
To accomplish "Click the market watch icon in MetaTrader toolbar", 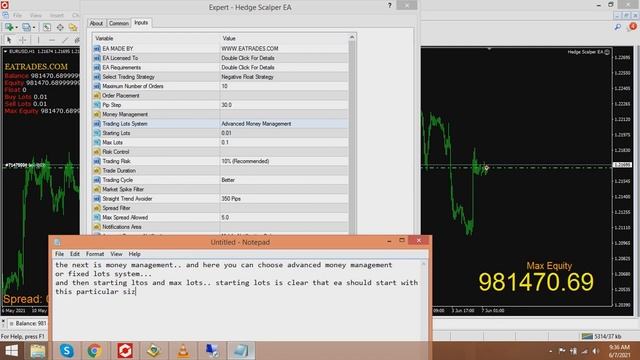I will (47, 27).
